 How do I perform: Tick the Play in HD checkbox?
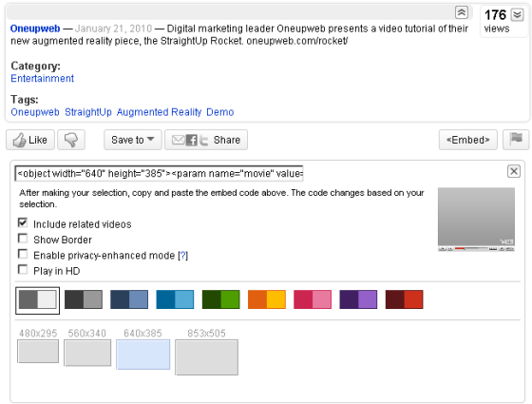pyautogui.click(x=23, y=270)
